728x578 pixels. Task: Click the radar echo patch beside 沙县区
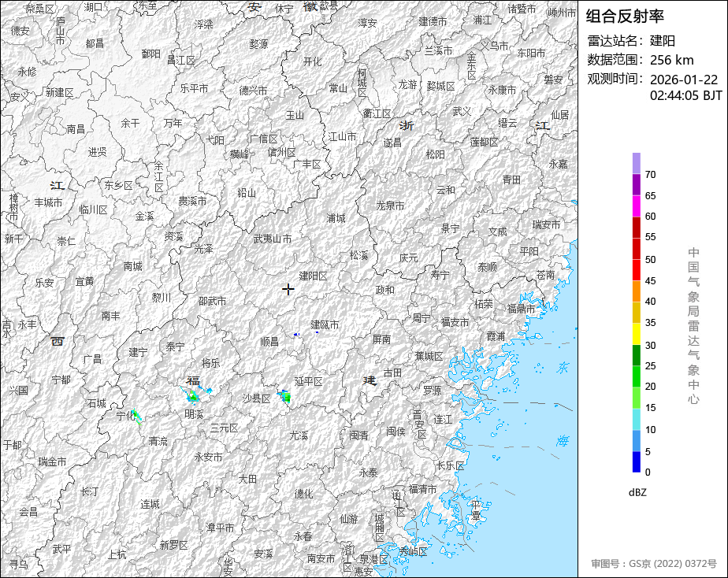pyautogui.click(x=284, y=397)
